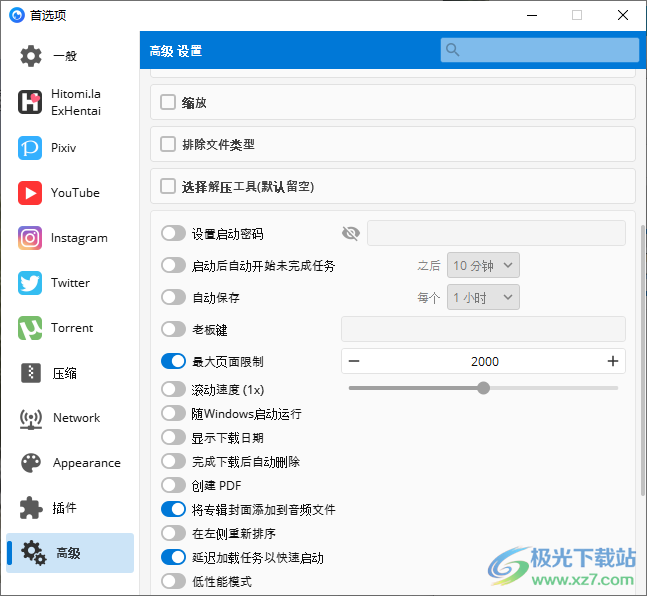Click the app logo in title bar
647x596 pixels.
pyautogui.click(x=17, y=15)
